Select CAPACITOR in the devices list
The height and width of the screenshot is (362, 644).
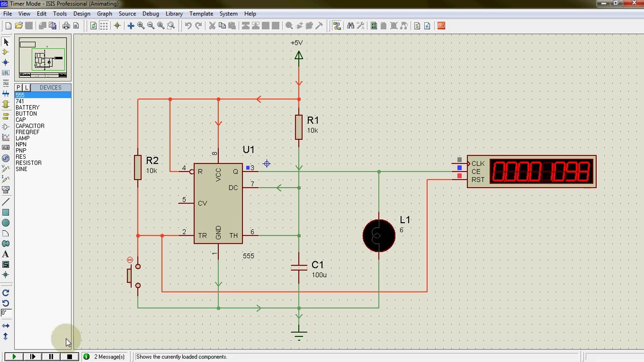[x=43, y=126]
